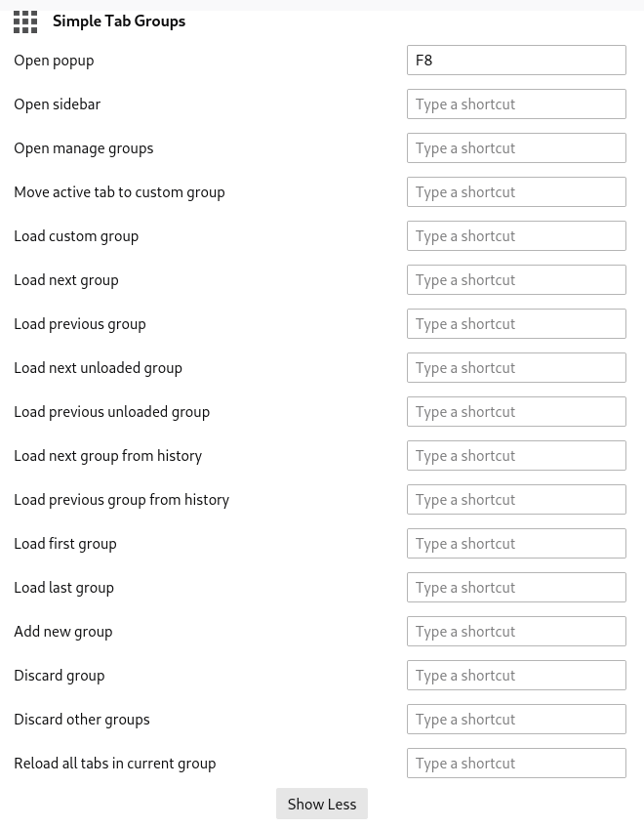This screenshot has height=828, width=644.
Task: Focus the Open sidebar shortcut field
Action: point(516,103)
